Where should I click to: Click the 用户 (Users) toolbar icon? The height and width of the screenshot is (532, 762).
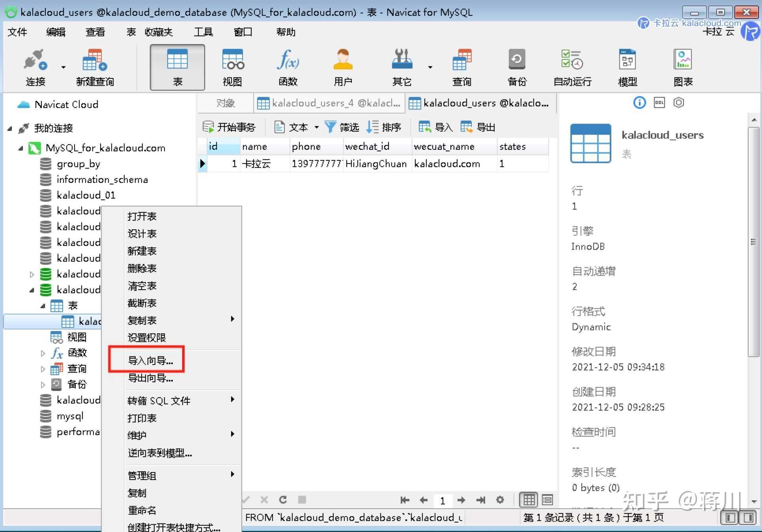(x=342, y=66)
